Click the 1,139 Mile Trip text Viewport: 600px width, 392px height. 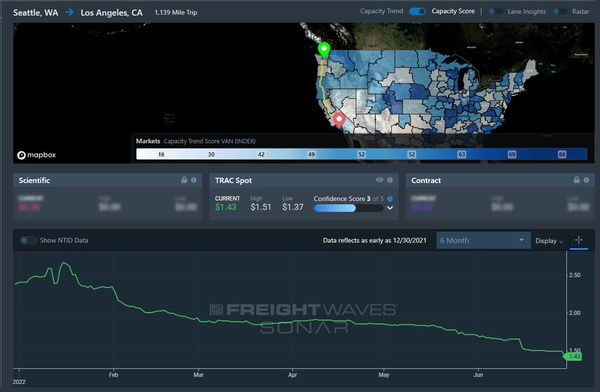point(176,12)
